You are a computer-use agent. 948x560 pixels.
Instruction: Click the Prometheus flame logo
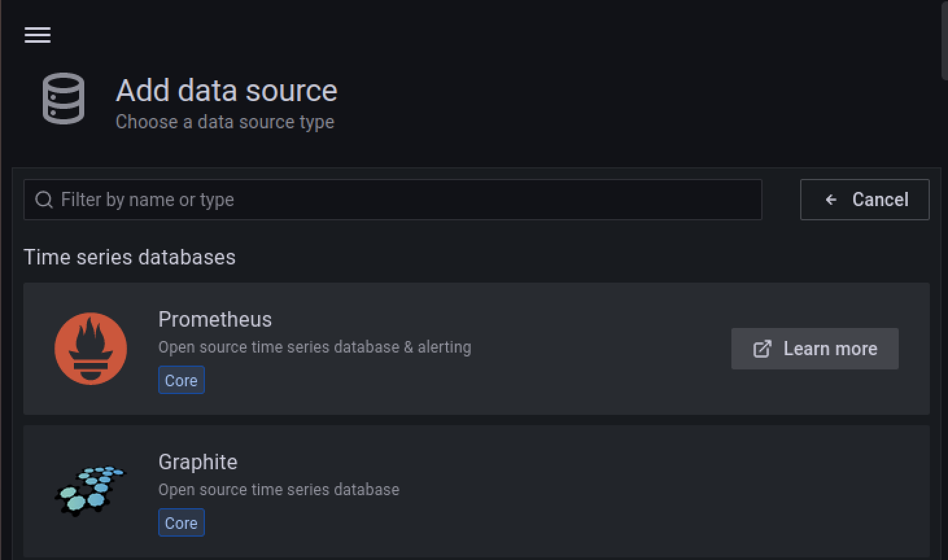coord(91,349)
